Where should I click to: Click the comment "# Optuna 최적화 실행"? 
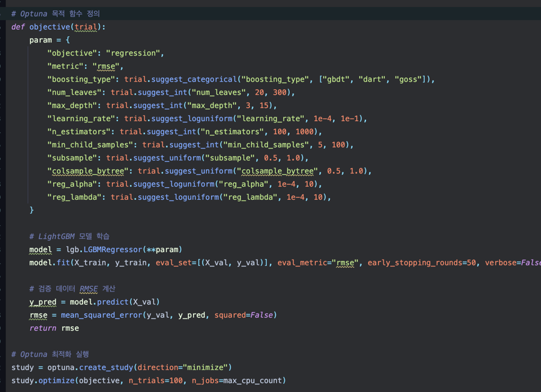pos(50,355)
